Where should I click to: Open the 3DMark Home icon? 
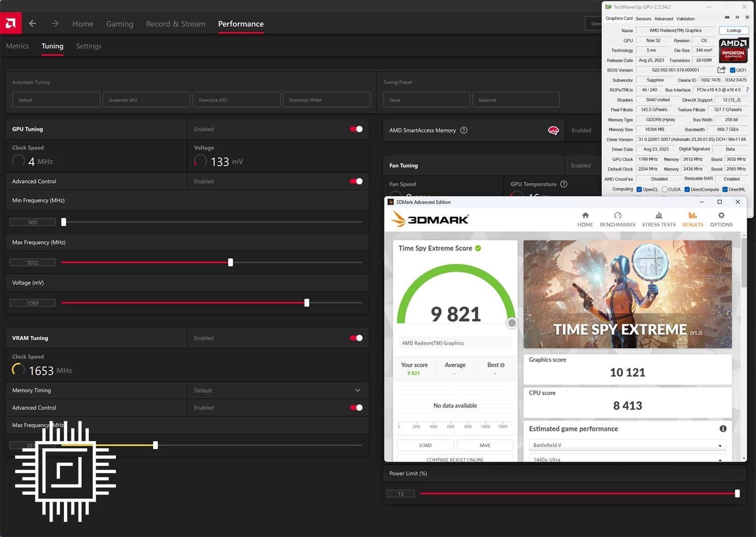point(585,216)
